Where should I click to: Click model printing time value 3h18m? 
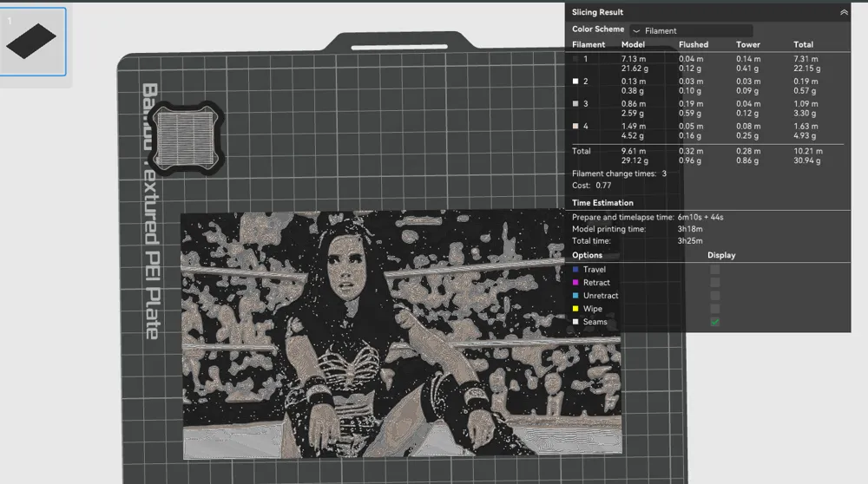(690, 229)
